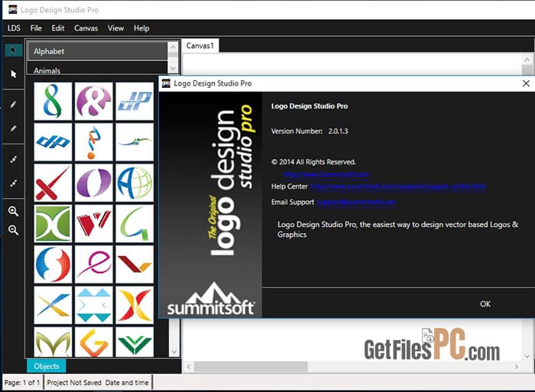
Task: Choose the green double-V chevron logo
Action: click(x=135, y=342)
